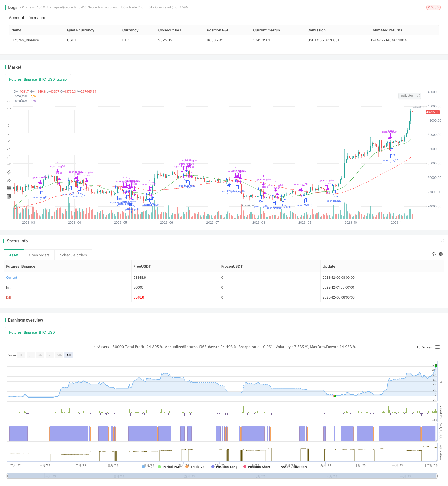This screenshot has height=486, width=448.
Task: Click the 53848.6 Current FreeUSDT value
Action: [x=140, y=277]
